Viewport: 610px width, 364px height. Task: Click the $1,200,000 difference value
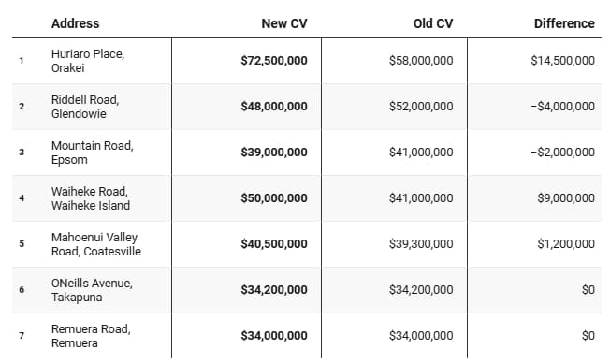click(x=566, y=244)
